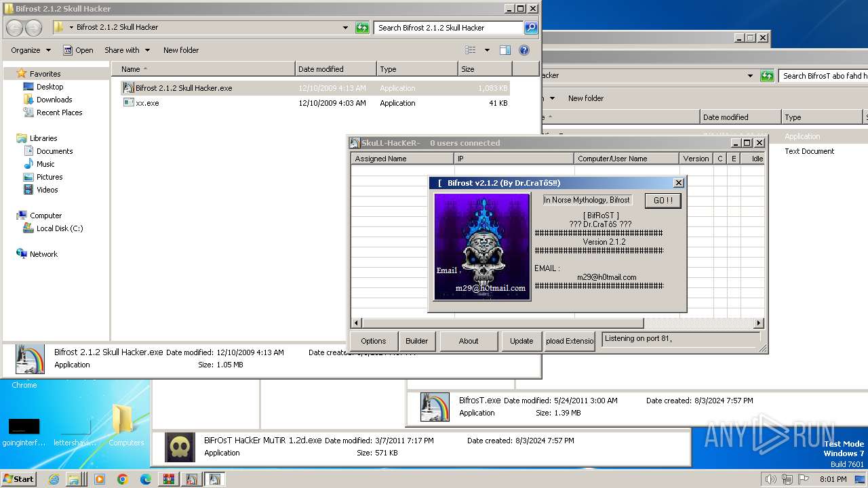Sort by Size column in front Explorer
The width and height of the screenshot is (868, 488).
click(485, 69)
